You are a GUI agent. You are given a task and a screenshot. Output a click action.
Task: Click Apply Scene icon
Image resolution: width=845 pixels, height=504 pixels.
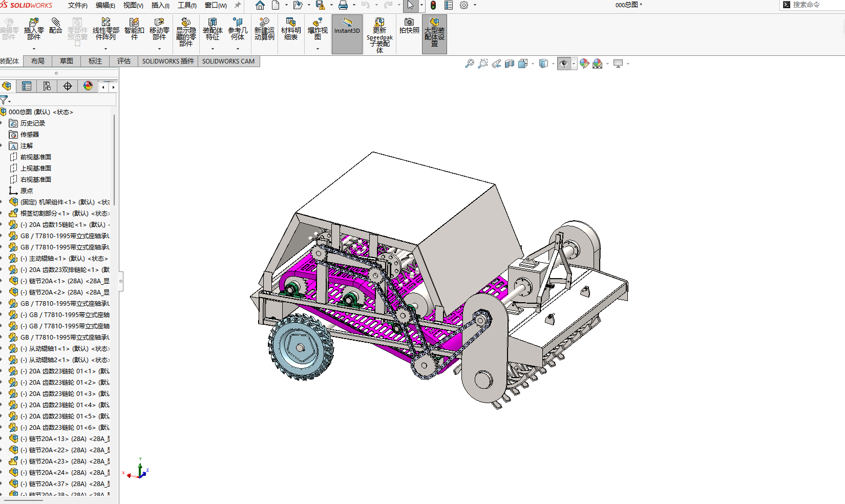pyautogui.click(x=597, y=64)
